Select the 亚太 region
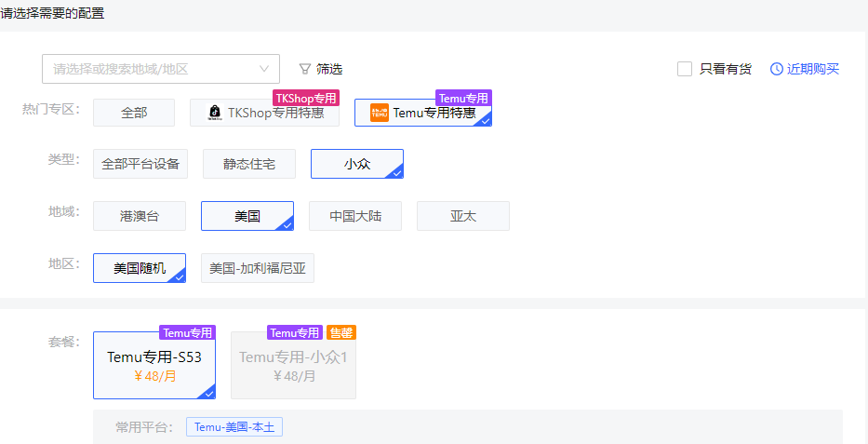 click(x=463, y=216)
